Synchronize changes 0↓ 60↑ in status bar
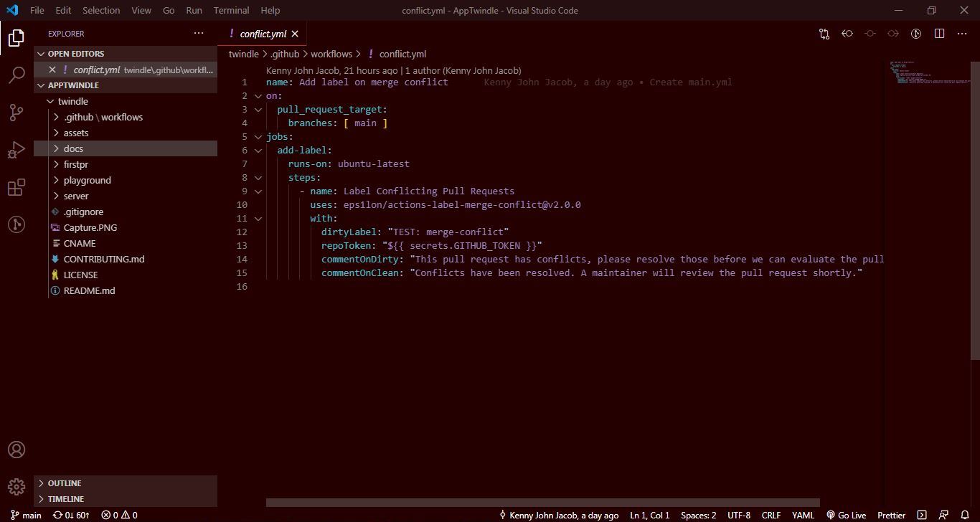The height and width of the screenshot is (522, 980). tap(71, 515)
